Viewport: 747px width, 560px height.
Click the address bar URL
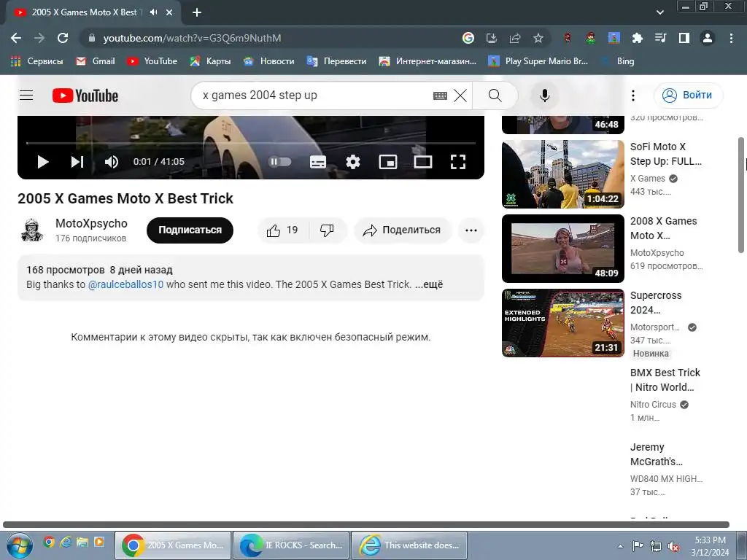pos(192,38)
